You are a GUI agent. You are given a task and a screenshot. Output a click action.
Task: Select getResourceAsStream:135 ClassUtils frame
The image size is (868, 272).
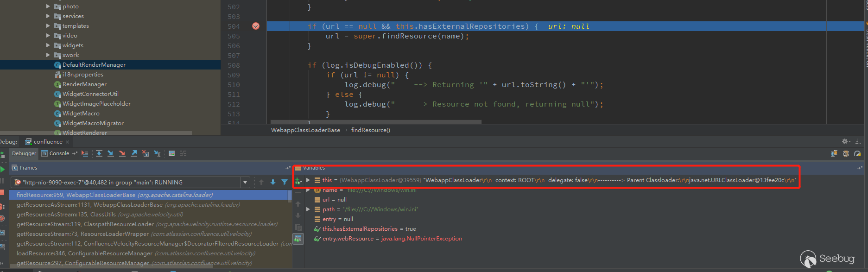point(100,215)
